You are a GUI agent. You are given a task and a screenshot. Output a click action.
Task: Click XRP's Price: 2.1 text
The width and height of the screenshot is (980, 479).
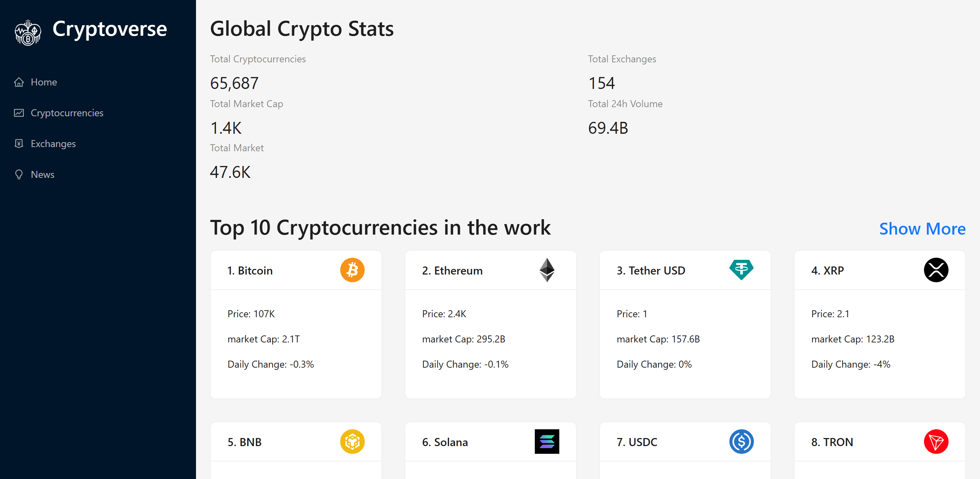click(x=830, y=314)
